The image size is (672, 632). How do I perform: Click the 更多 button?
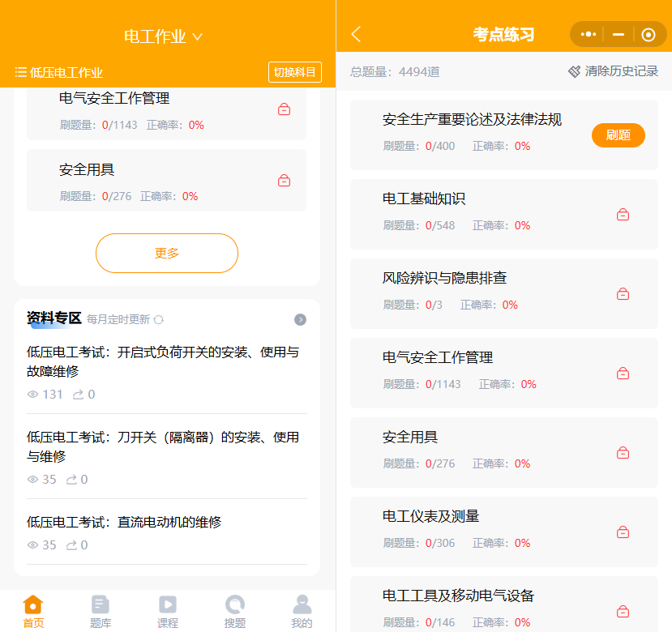click(x=167, y=254)
